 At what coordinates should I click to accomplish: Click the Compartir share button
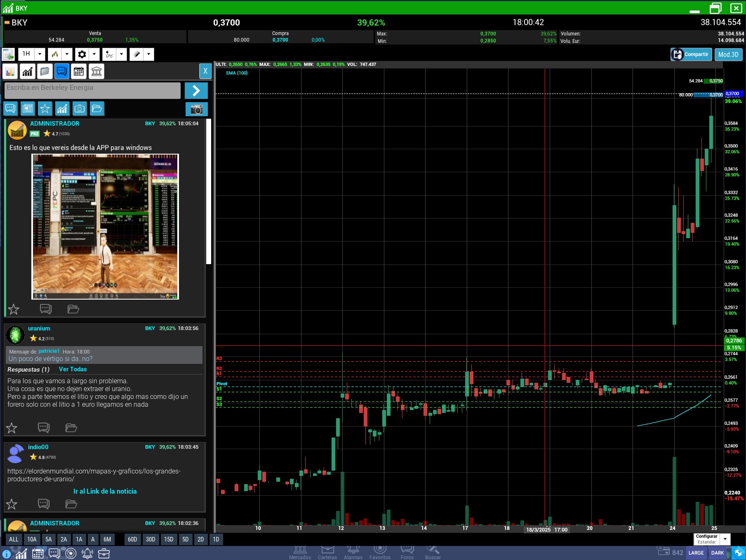tap(691, 54)
